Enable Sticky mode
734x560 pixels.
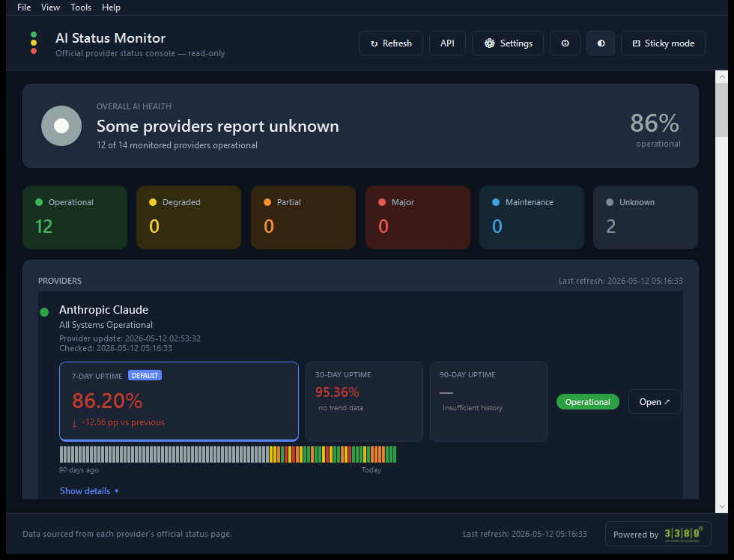(663, 43)
